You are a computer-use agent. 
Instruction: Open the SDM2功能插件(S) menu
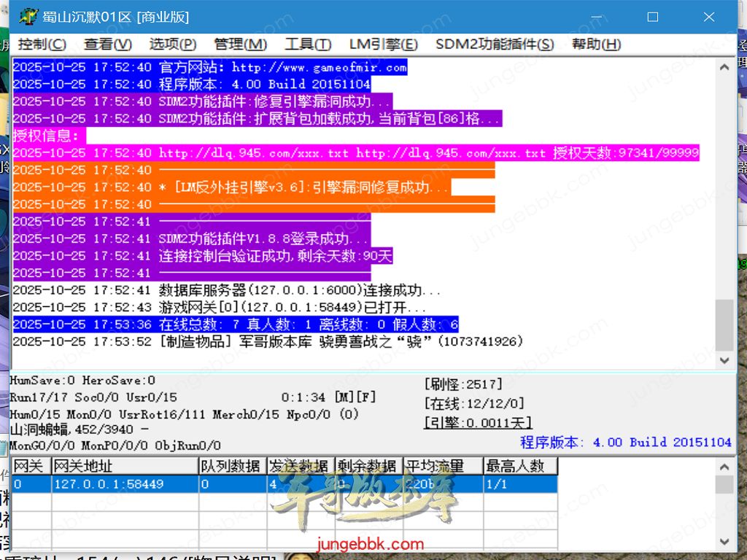495,44
